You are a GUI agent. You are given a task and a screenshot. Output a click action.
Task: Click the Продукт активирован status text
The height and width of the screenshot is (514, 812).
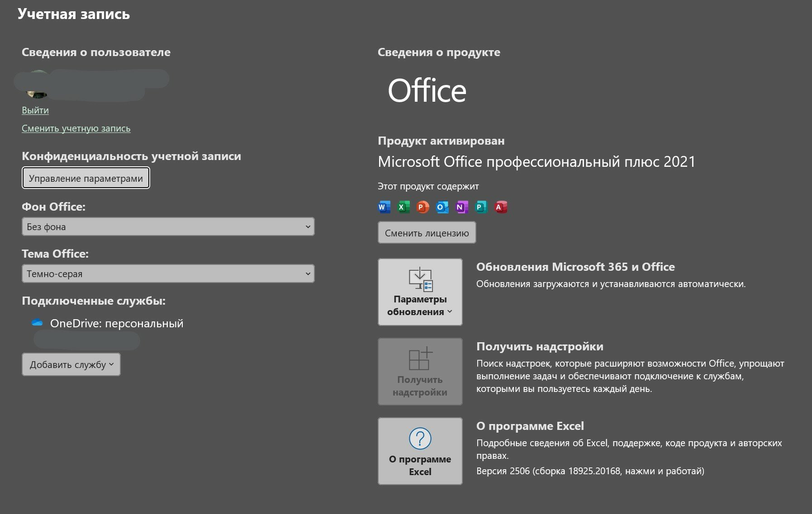pos(441,141)
